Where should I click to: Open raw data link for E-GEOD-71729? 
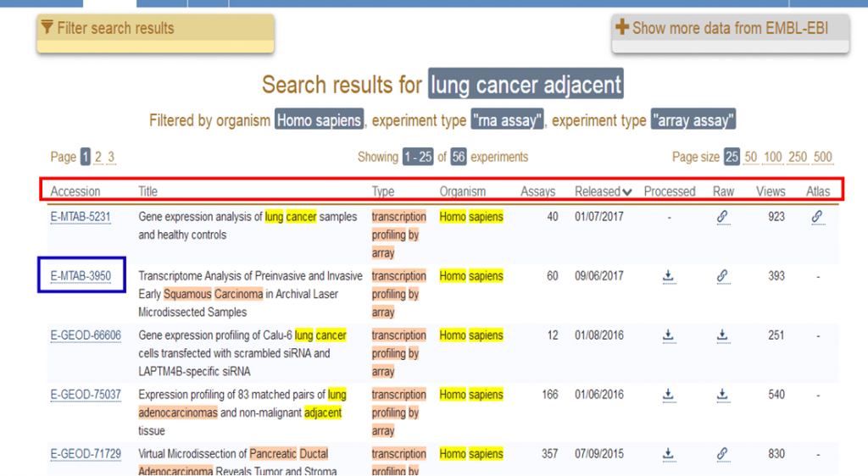[x=722, y=454]
